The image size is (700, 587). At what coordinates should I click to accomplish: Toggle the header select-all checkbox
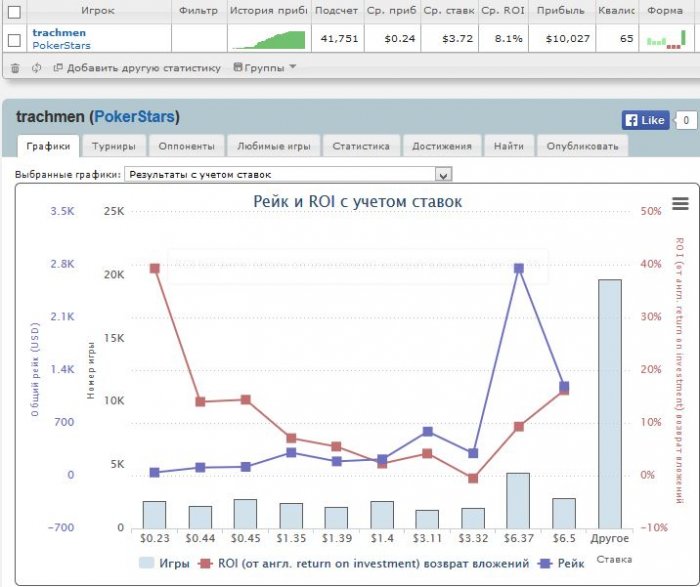coord(14,12)
